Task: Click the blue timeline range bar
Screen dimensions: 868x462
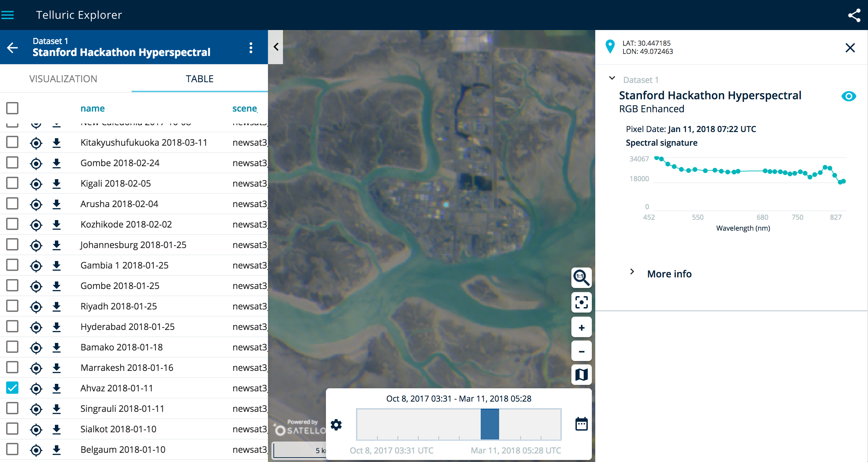Action: [490, 424]
